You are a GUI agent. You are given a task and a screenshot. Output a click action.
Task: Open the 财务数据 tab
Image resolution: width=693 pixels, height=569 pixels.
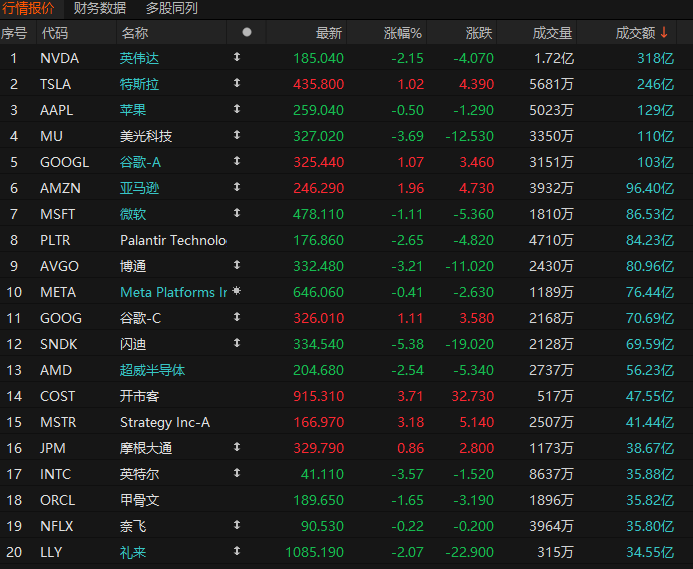pos(100,8)
